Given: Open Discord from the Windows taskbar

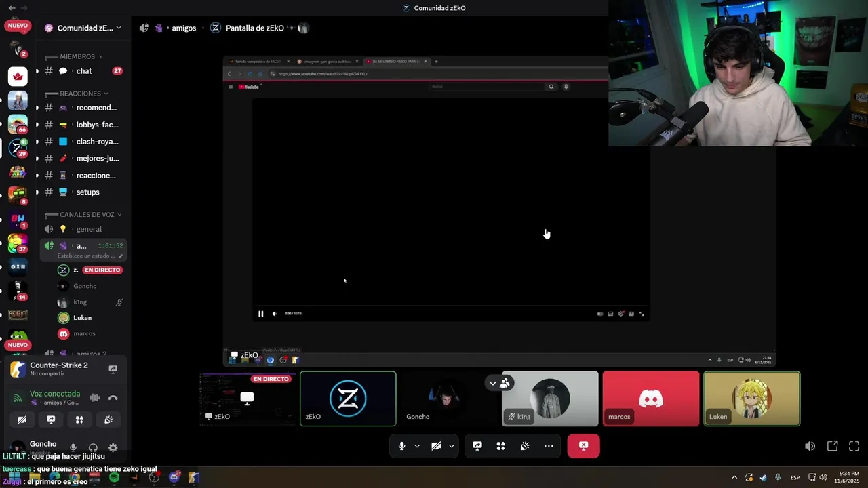Looking at the screenshot, I should (174, 477).
